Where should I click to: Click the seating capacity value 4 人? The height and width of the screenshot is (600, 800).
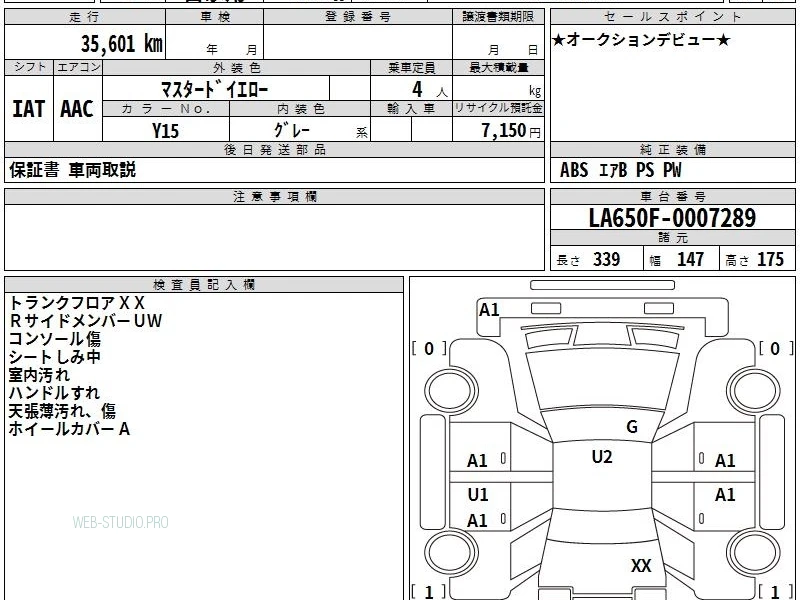429,90
